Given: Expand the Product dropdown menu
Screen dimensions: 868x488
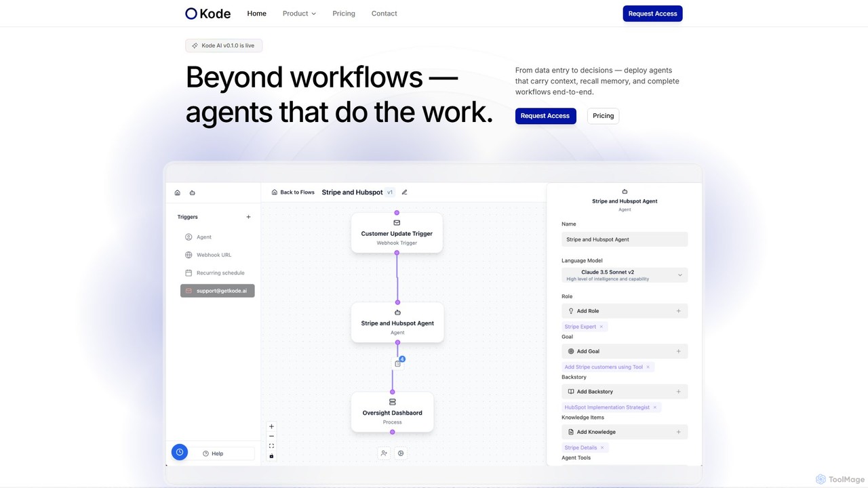Looking at the screenshot, I should [299, 14].
